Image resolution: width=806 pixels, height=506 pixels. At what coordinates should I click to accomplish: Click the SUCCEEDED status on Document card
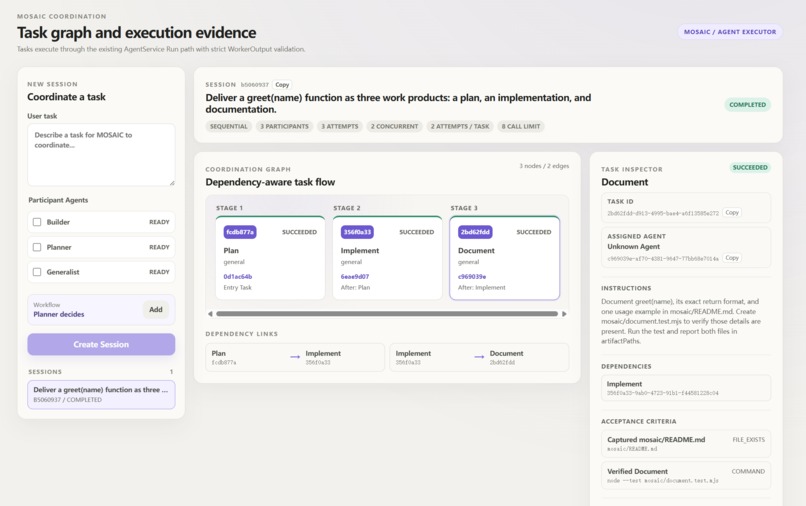coord(534,232)
